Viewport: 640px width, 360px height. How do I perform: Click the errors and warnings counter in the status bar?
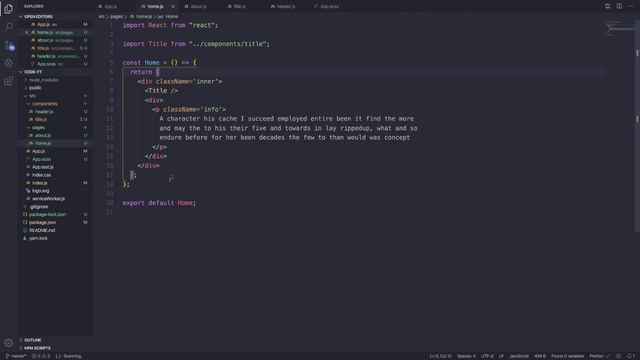pos(41,356)
